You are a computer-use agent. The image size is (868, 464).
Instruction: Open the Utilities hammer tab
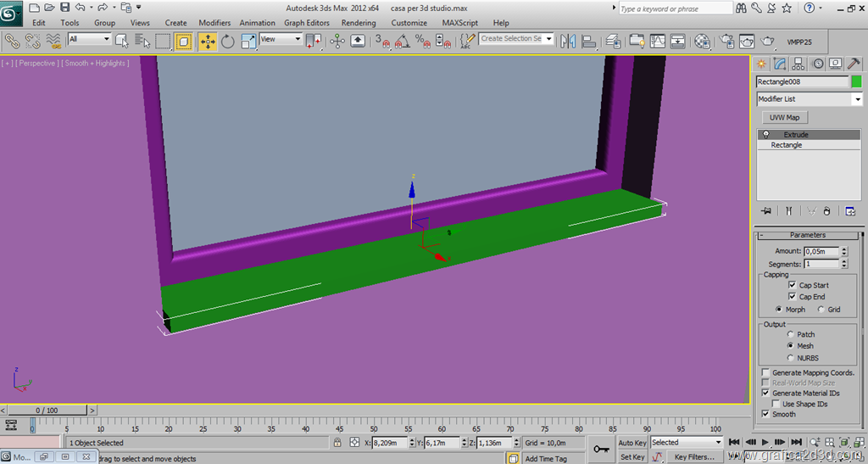(x=854, y=64)
